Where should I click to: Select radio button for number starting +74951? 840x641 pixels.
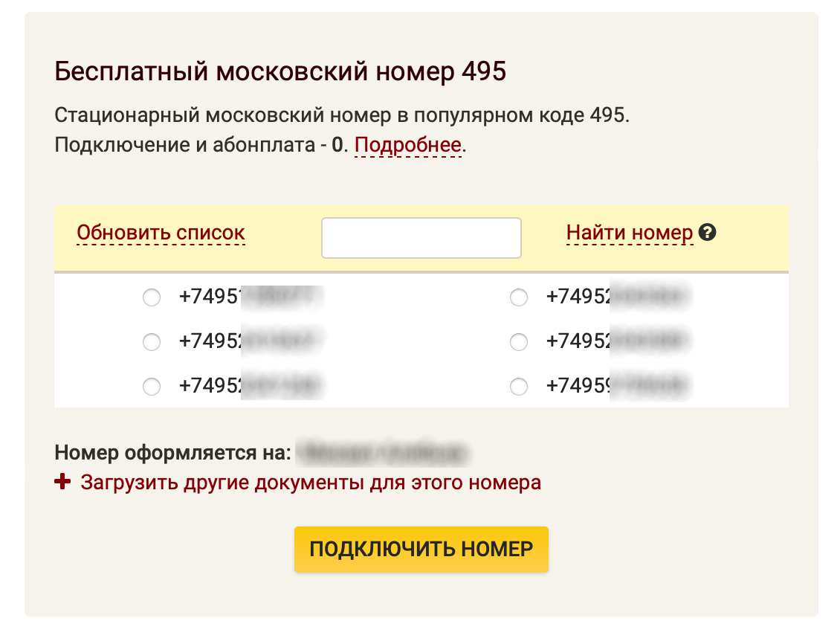[151, 298]
